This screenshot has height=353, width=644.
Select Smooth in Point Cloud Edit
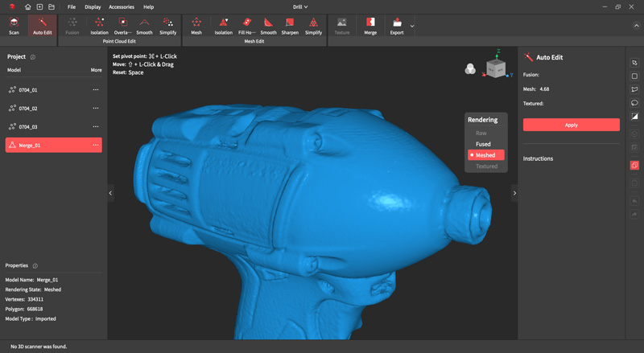144,26
